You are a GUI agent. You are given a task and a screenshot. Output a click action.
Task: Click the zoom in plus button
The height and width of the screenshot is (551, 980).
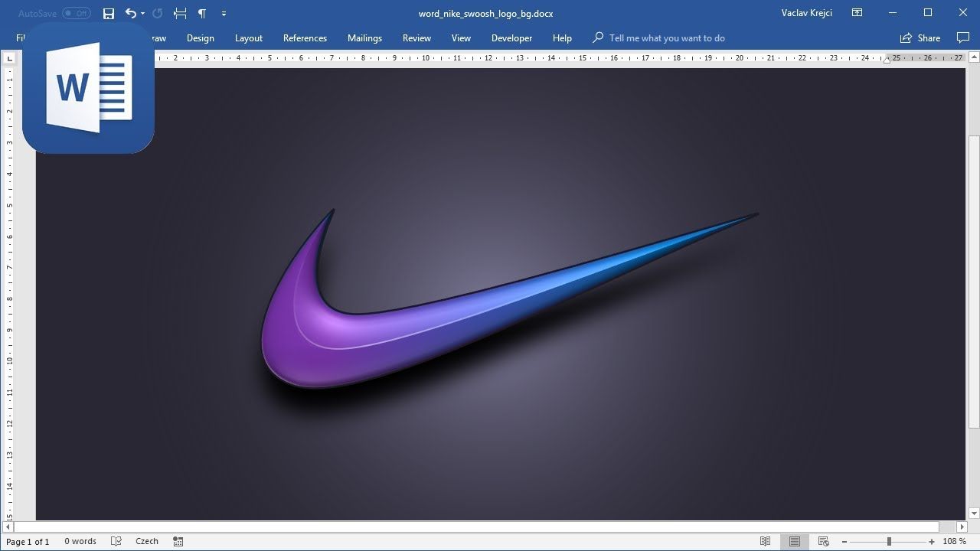(932, 541)
